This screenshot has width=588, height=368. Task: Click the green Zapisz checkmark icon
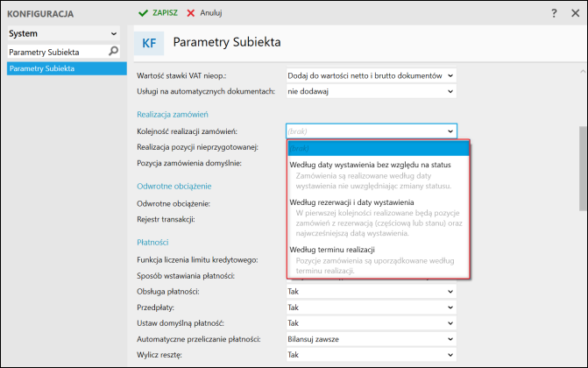[142, 14]
